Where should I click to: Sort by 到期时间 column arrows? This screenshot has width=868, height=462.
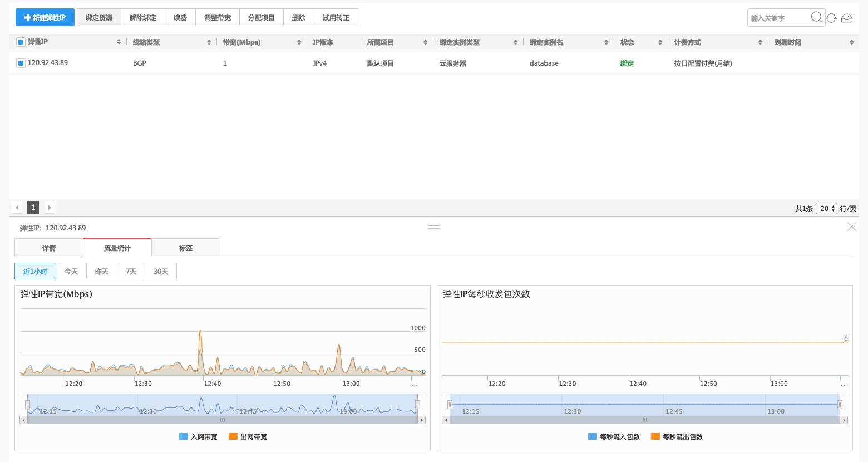(x=851, y=42)
